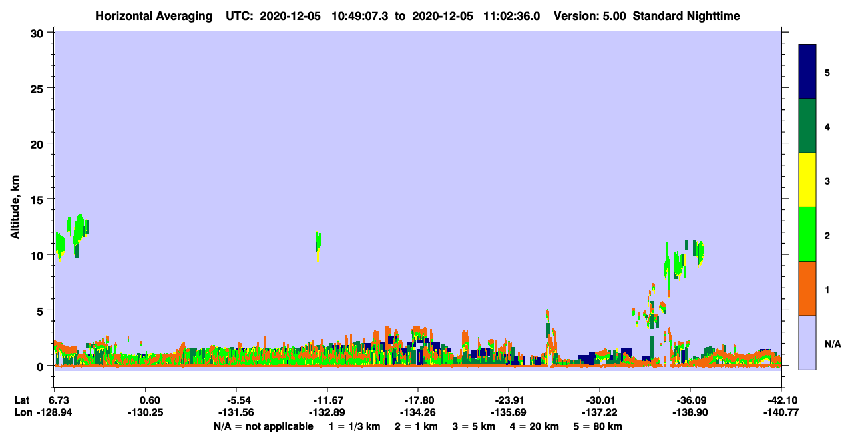Click the '4 = 20 km' legend entry

(x=534, y=426)
